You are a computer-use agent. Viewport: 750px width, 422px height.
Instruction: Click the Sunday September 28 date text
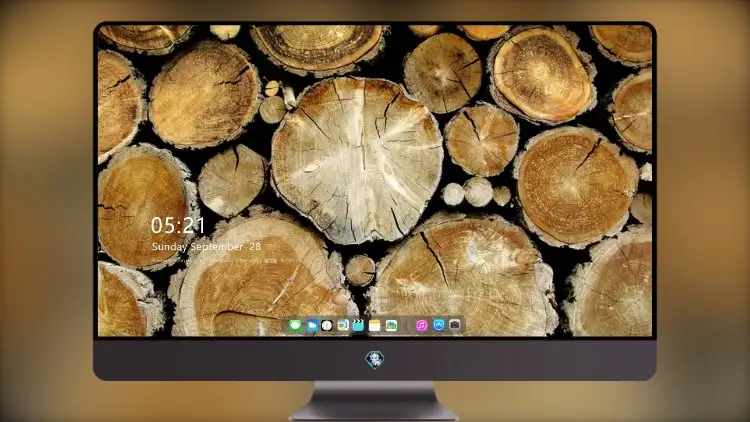[206, 247]
